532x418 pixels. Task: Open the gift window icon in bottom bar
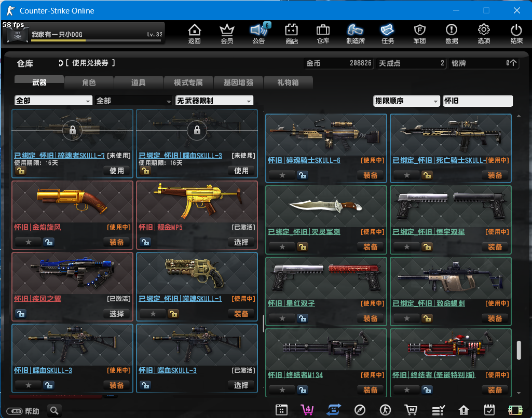coord(281,410)
